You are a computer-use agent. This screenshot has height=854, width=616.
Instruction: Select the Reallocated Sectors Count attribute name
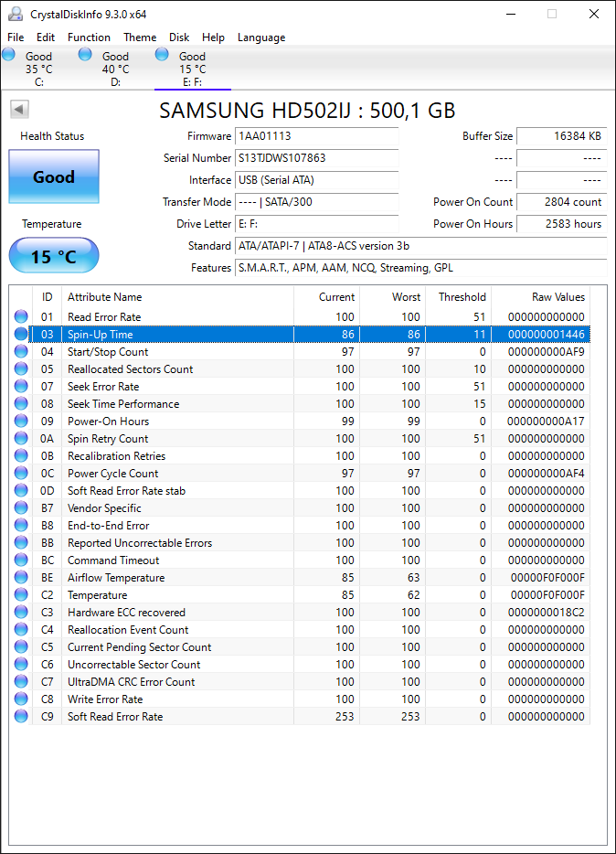130,369
